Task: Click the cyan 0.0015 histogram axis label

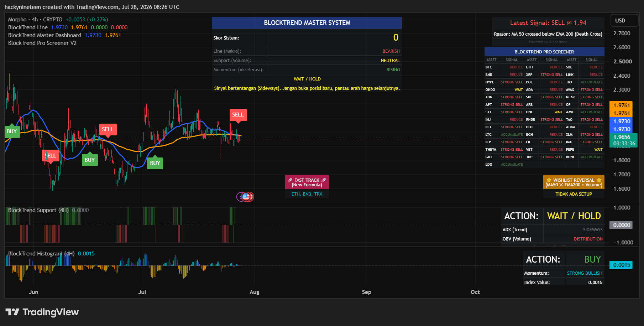Action: point(621,265)
